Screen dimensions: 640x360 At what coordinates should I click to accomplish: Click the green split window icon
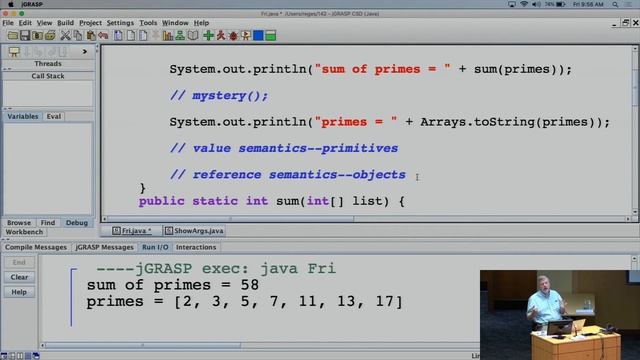point(271,36)
